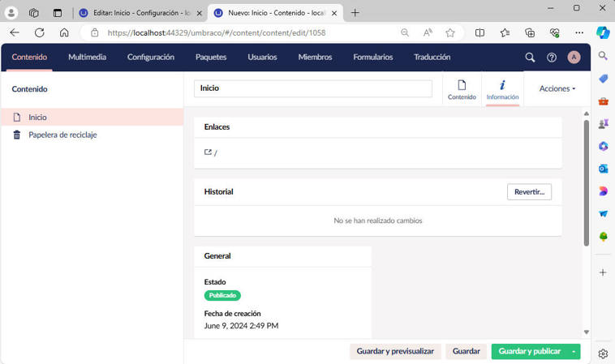
Task: Open the Acciones dropdown
Action: pos(557,88)
